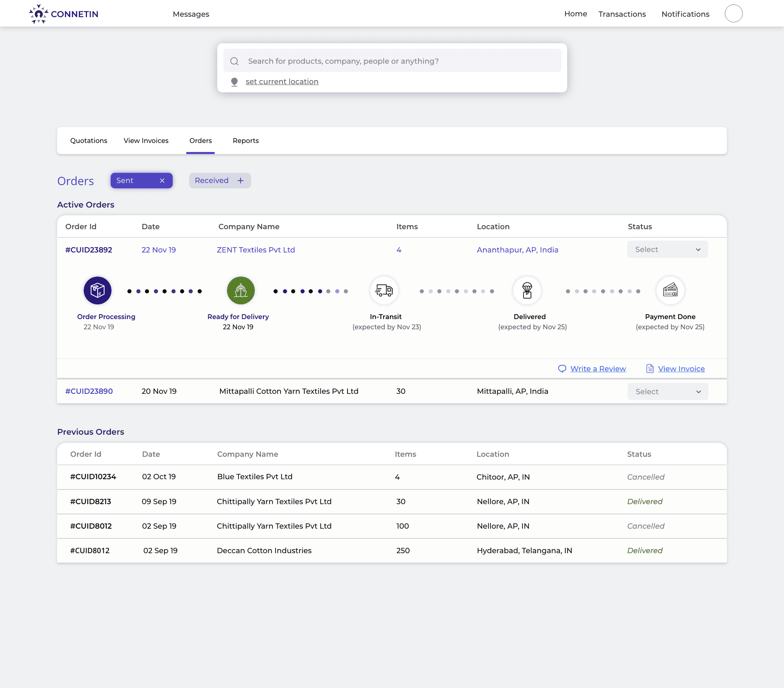Image resolution: width=784 pixels, height=688 pixels.
Task: Click the Write a Review link
Action: [598, 369]
